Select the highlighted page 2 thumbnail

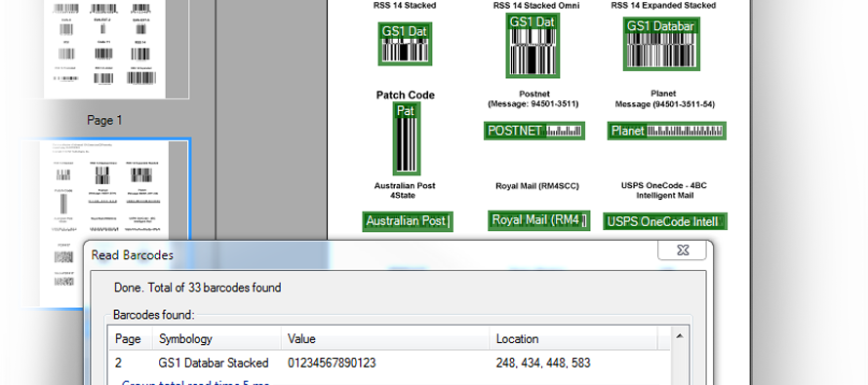pos(105,223)
